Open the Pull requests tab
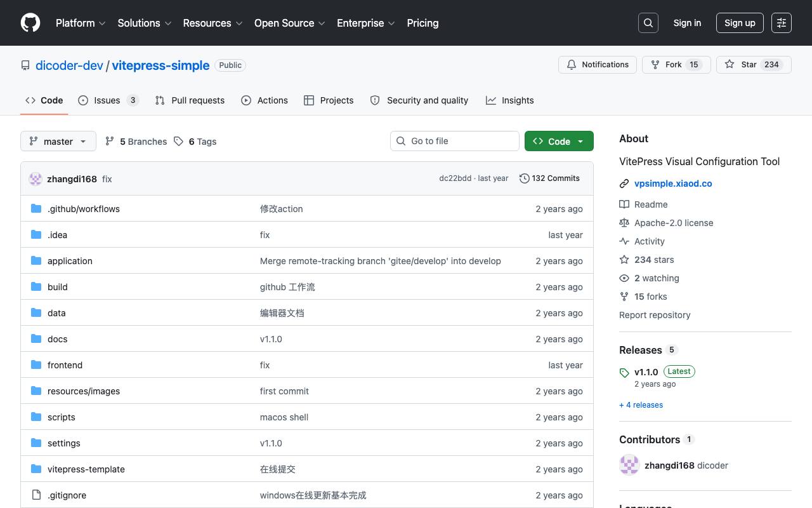 click(x=190, y=100)
